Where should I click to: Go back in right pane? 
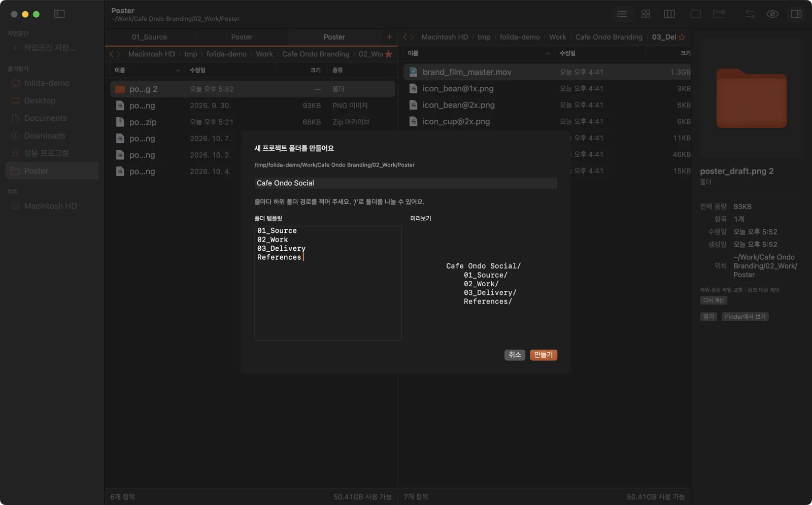pos(404,37)
